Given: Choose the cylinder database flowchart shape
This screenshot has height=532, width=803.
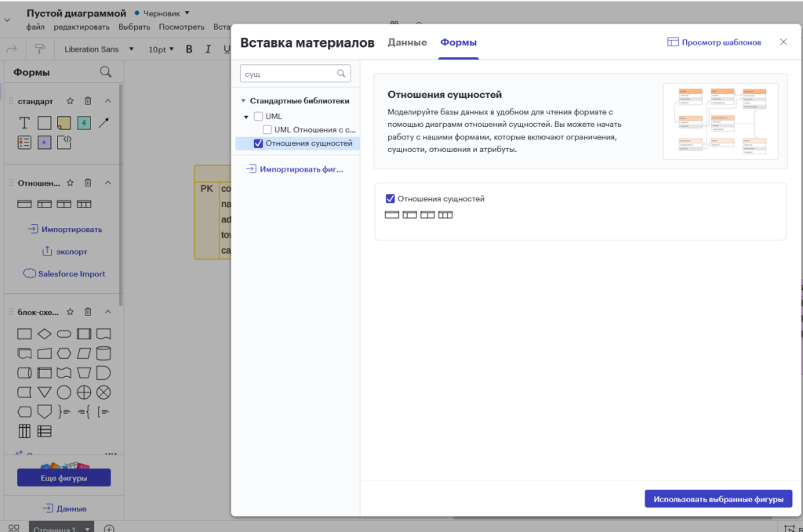Looking at the screenshot, I should point(104,353).
